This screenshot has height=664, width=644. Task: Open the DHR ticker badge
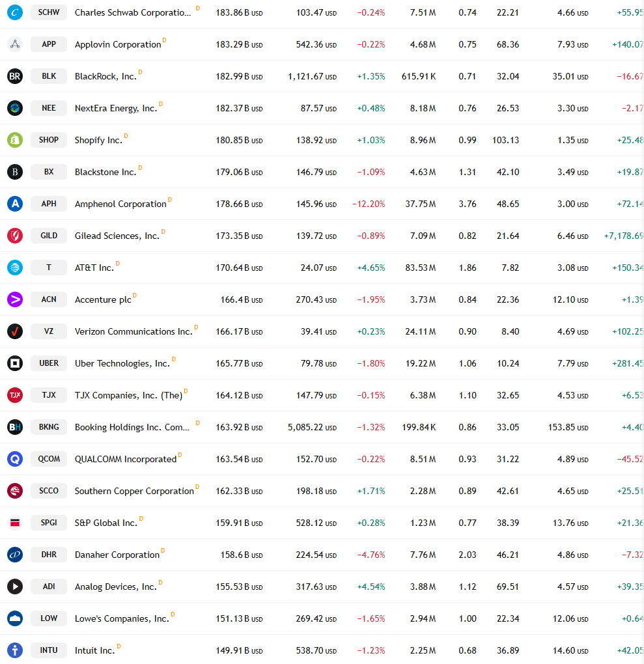(49, 555)
